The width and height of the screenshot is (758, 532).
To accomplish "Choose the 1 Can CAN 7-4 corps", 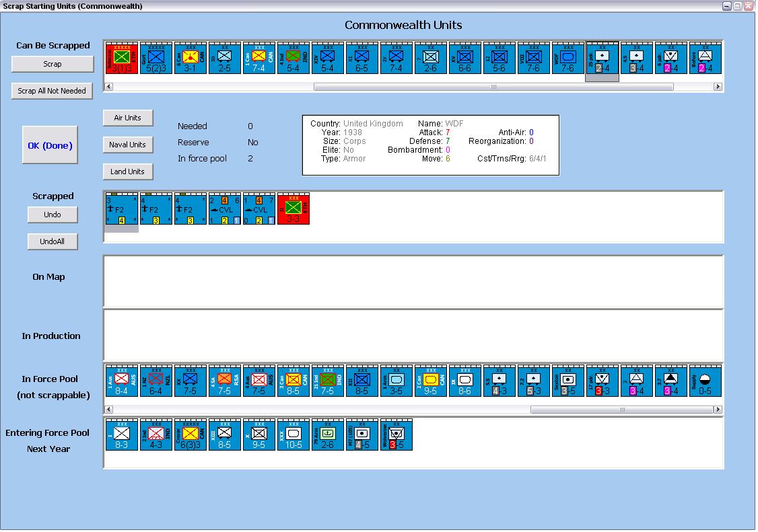I will [x=259, y=58].
